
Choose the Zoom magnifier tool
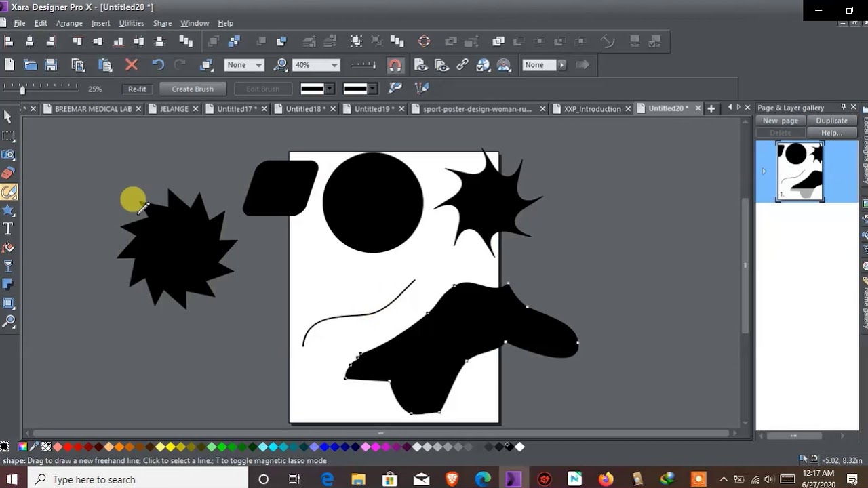point(8,321)
